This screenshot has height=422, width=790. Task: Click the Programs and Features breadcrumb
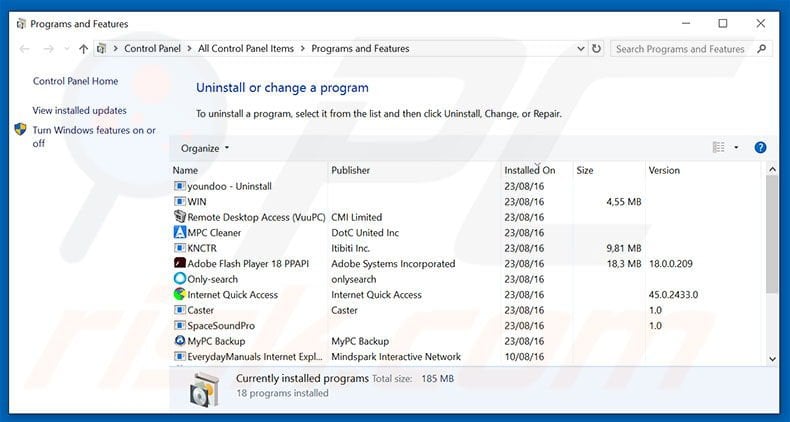point(360,49)
